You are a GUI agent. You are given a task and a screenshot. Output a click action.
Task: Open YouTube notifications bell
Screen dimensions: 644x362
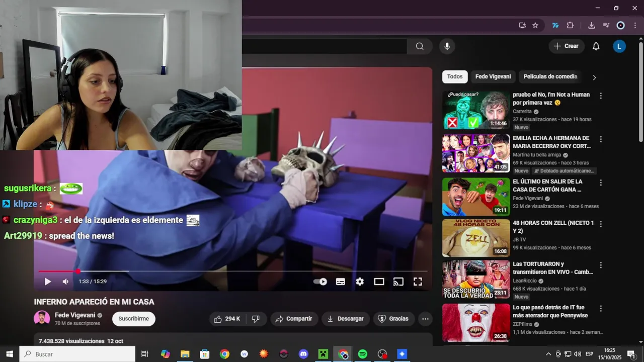[596, 46]
